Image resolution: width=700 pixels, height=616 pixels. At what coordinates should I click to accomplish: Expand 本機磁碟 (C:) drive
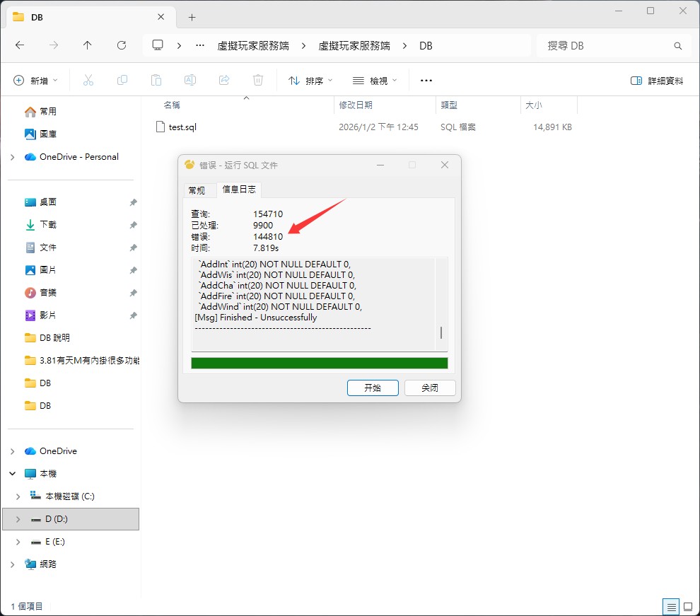point(18,496)
